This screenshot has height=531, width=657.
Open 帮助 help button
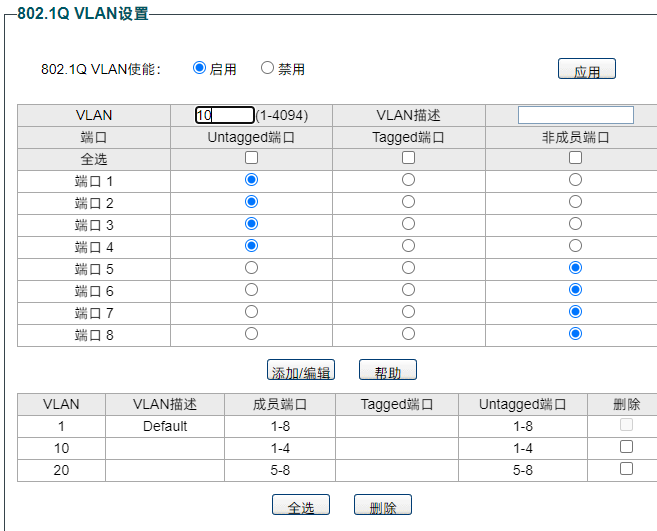[387, 371]
